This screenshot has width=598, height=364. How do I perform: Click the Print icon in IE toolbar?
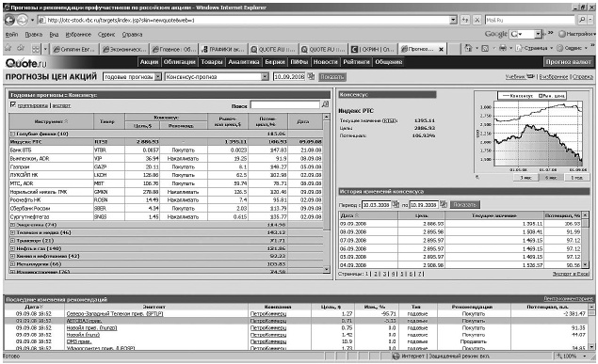(x=503, y=48)
